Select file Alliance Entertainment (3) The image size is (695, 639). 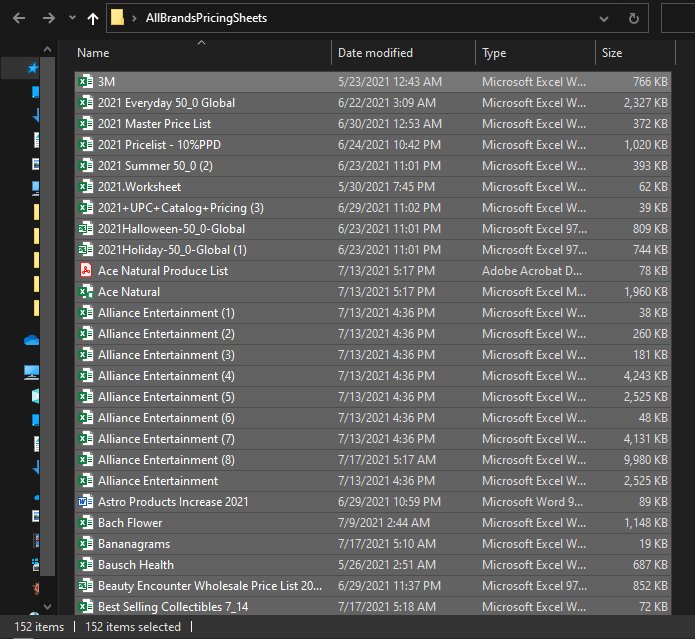pos(373,355)
